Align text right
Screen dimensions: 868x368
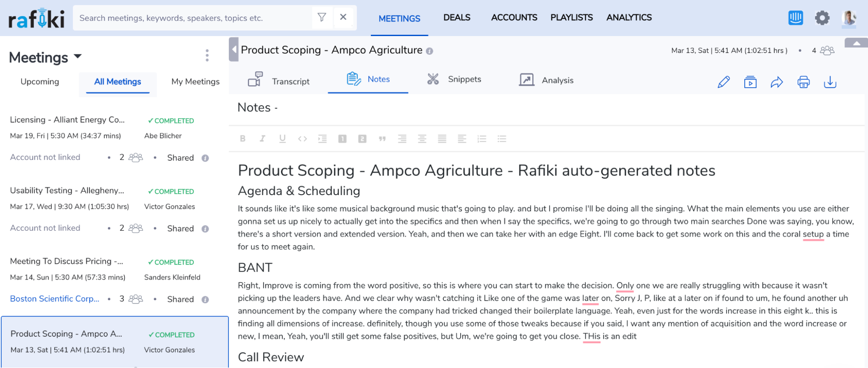[x=402, y=139]
